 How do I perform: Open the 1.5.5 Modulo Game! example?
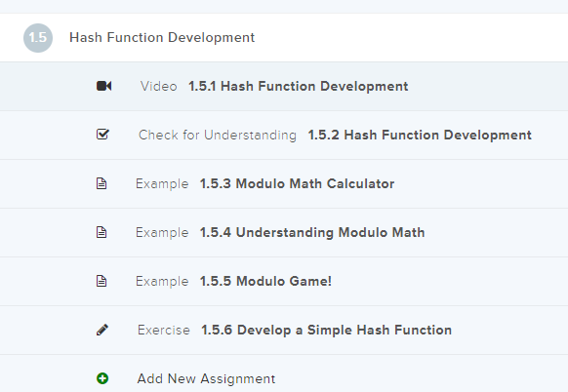pyautogui.click(x=265, y=281)
